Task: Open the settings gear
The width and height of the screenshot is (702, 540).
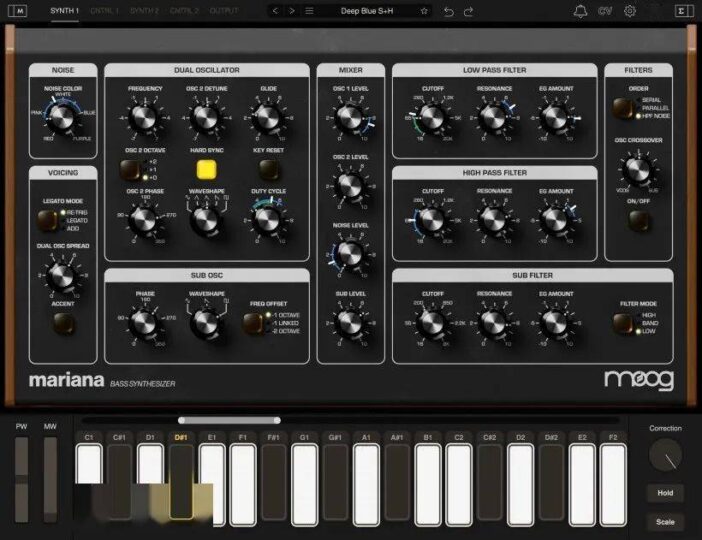Action: 630,11
